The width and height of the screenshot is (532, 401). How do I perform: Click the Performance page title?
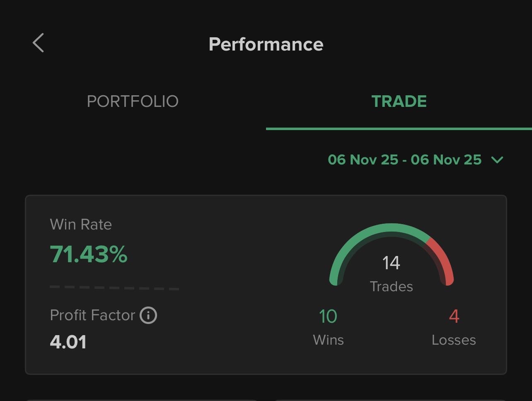click(x=266, y=44)
